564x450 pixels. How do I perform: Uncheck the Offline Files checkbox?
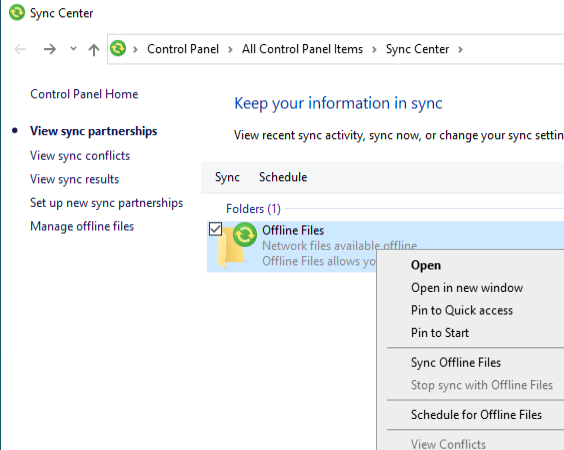(x=215, y=229)
